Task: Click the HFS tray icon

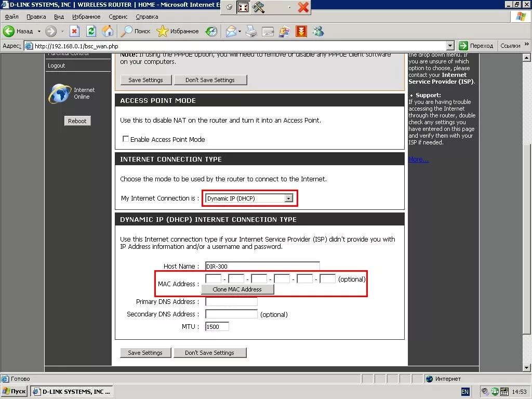Action: 504,392
